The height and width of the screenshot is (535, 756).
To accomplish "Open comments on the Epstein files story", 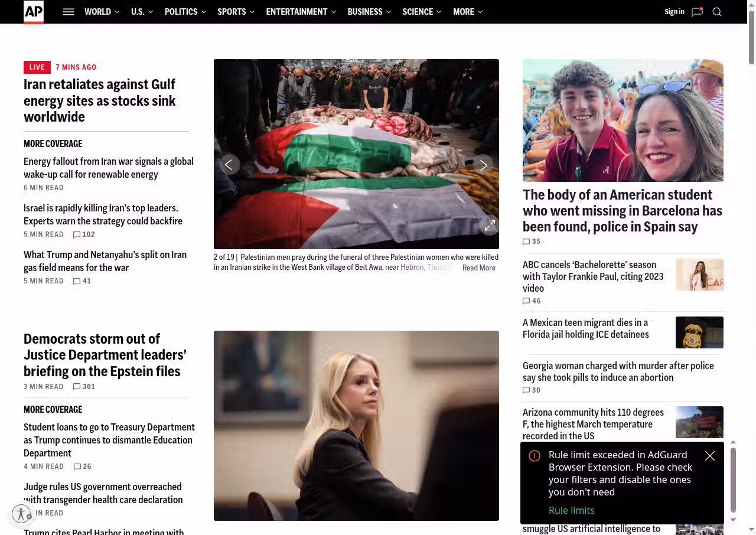I will point(84,387).
